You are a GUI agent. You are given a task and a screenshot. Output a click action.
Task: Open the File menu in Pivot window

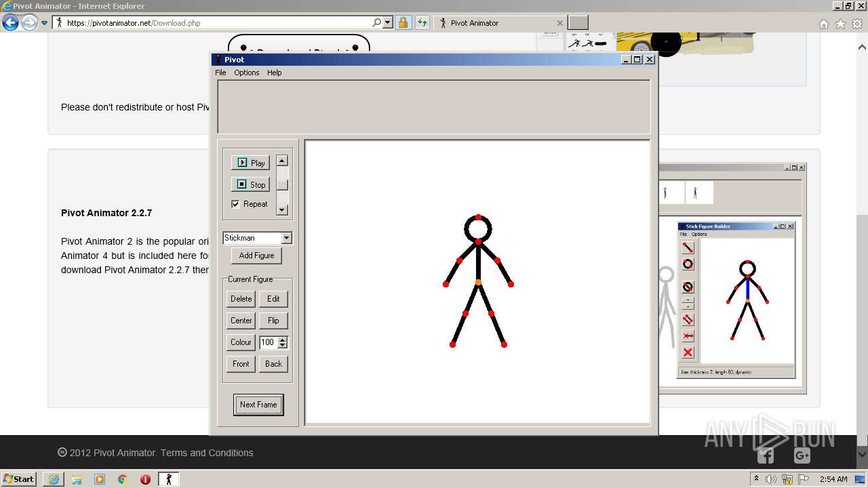click(220, 73)
